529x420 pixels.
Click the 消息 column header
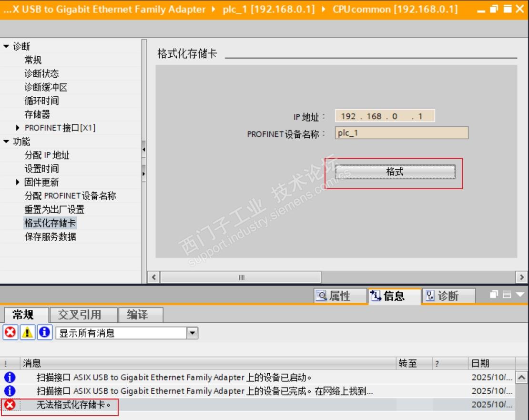pyautogui.click(x=207, y=363)
